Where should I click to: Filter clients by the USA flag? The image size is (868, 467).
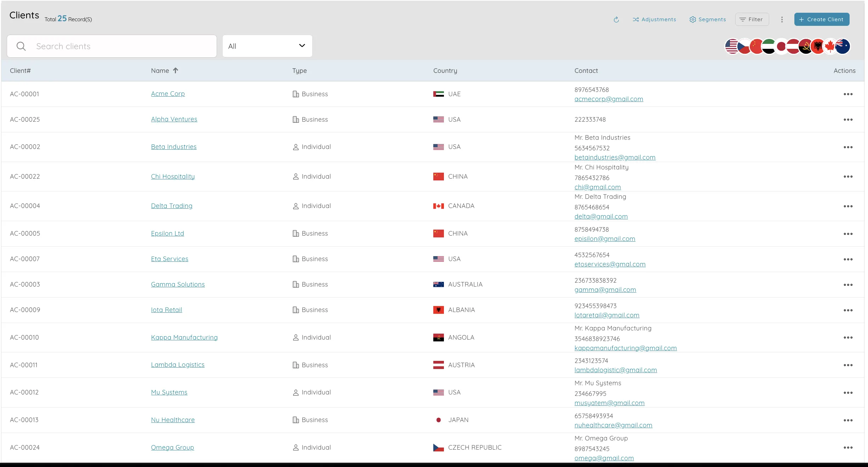[x=731, y=46]
